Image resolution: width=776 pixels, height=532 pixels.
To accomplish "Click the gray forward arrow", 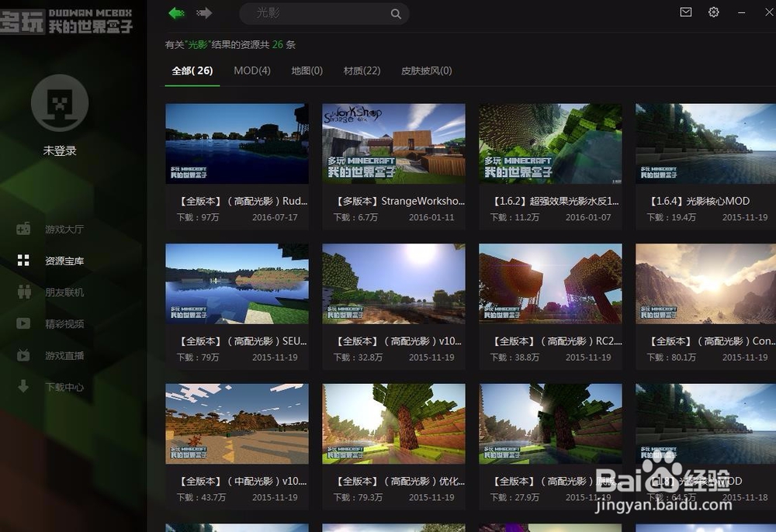I will pyautogui.click(x=204, y=13).
